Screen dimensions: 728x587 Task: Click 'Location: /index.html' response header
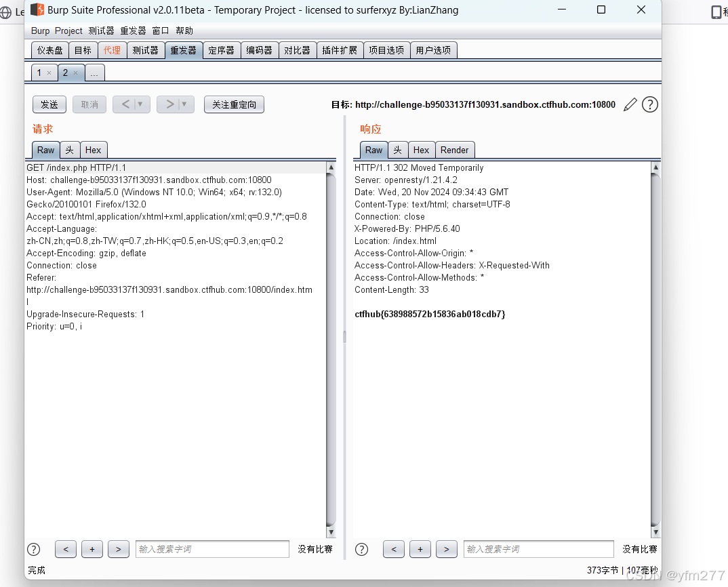tap(396, 241)
